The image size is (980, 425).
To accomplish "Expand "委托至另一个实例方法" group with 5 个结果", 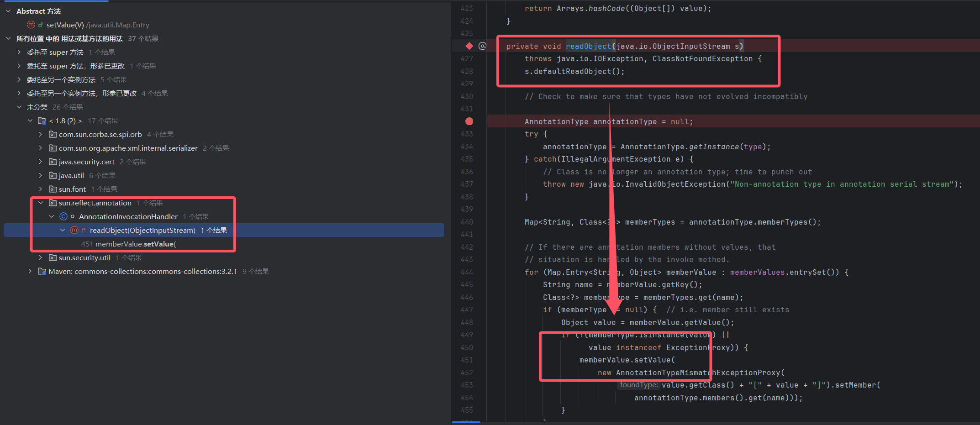I will (x=19, y=79).
